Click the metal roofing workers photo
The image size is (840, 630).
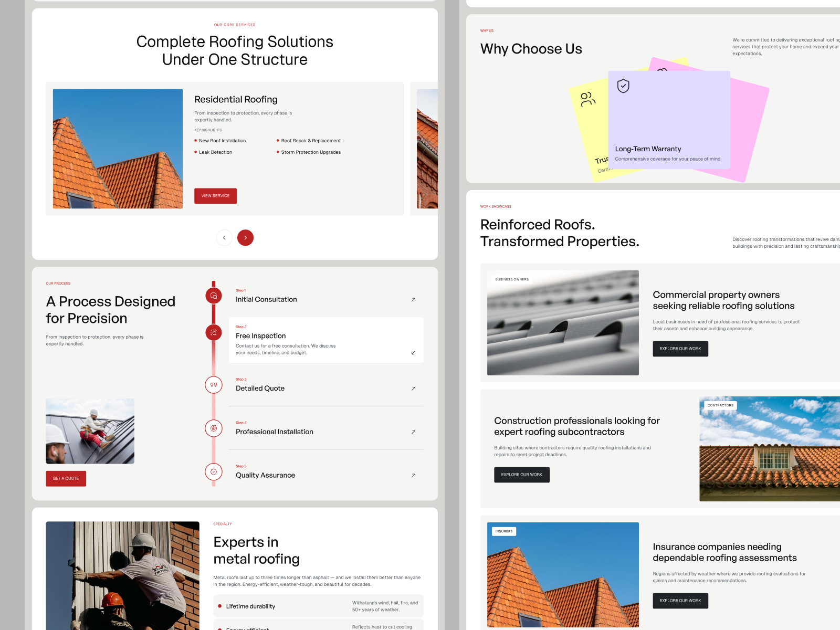coord(122,575)
